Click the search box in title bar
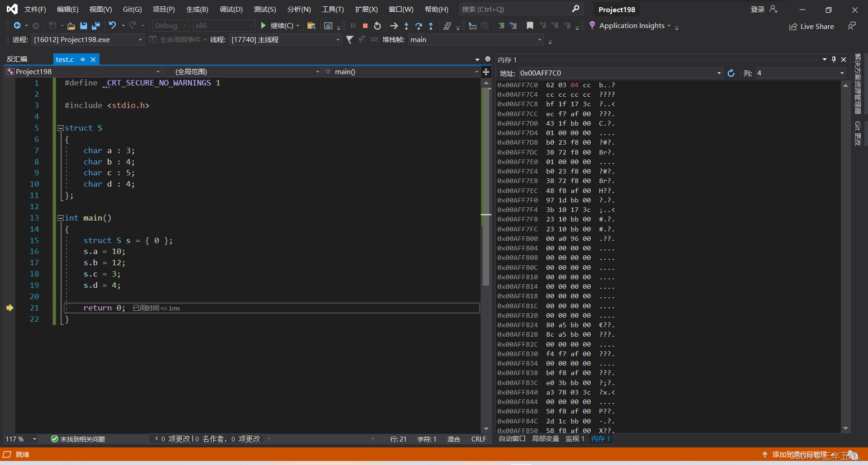The width and height of the screenshot is (868, 465). [521, 9]
